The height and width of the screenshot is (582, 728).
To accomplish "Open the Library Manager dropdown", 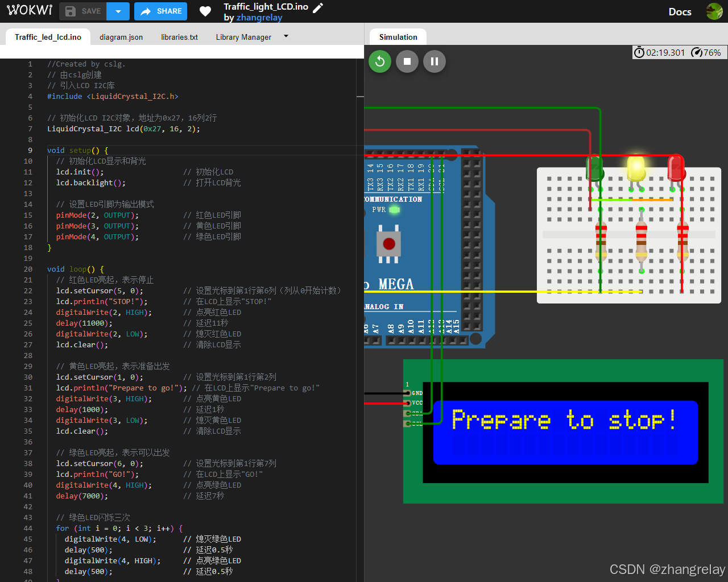I will (286, 36).
